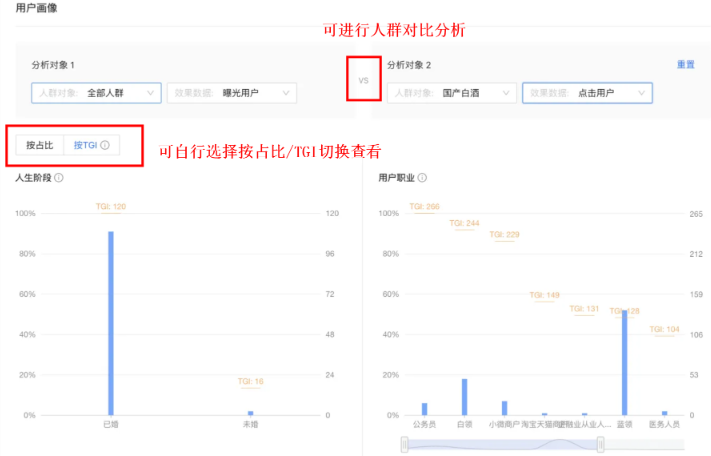Switch view to 按TGI
This screenshot has width=711, height=456.
coord(92,145)
